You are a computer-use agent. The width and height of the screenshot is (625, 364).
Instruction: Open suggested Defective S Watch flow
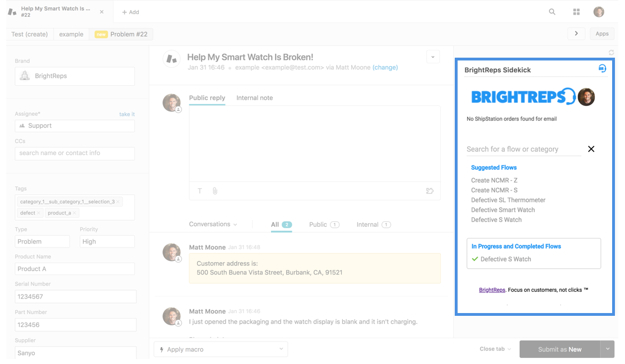click(496, 220)
